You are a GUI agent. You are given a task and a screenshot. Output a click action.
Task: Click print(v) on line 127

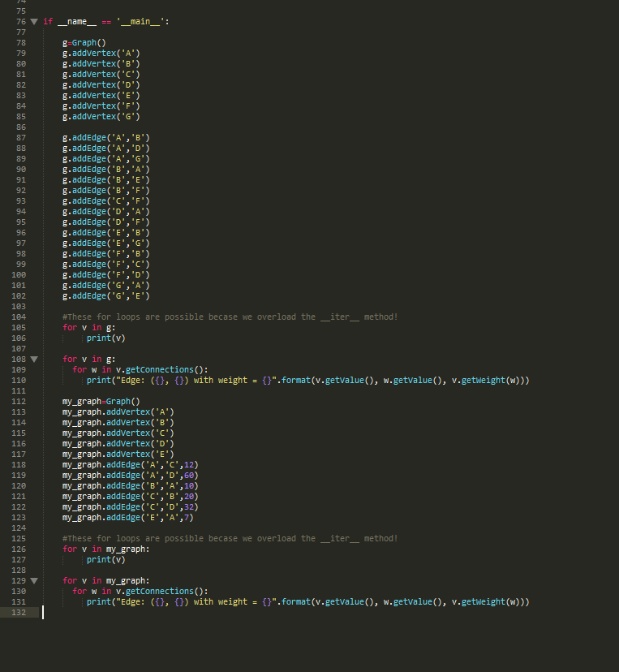[105, 560]
